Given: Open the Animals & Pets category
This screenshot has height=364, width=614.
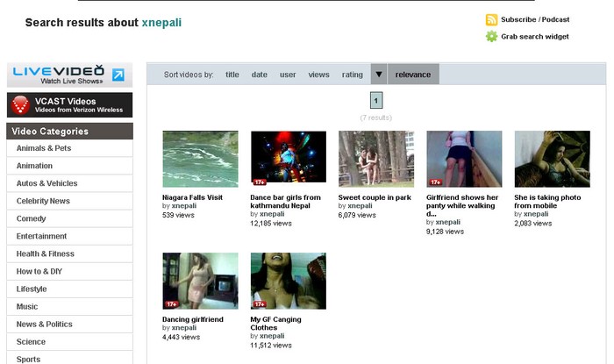Looking at the screenshot, I should pyautogui.click(x=44, y=148).
